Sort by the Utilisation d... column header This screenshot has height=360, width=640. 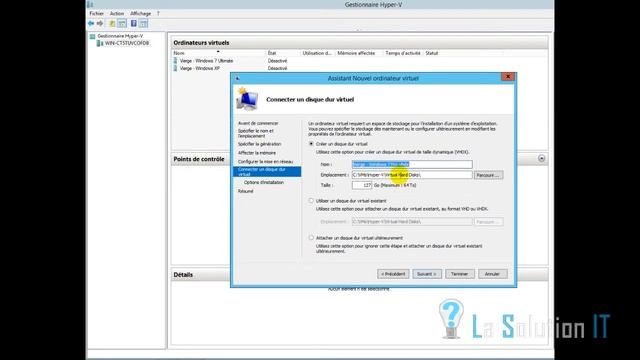(x=317, y=53)
